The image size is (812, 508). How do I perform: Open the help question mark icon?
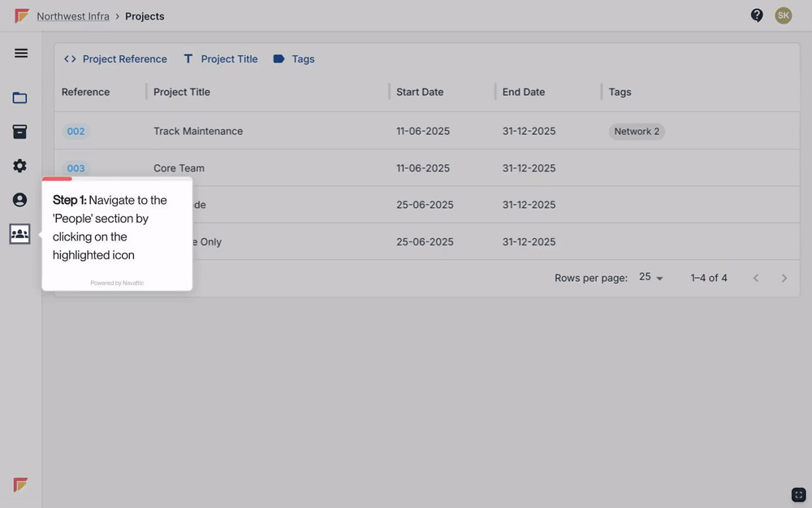click(757, 15)
